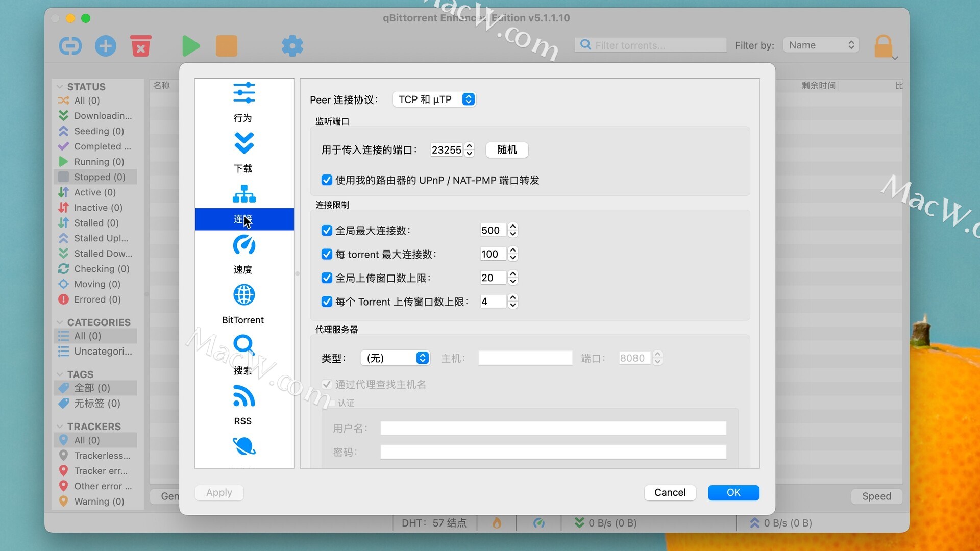The height and width of the screenshot is (551, 980).
Task: Click the orange stop torrents icon
Action: click(227, 46)
